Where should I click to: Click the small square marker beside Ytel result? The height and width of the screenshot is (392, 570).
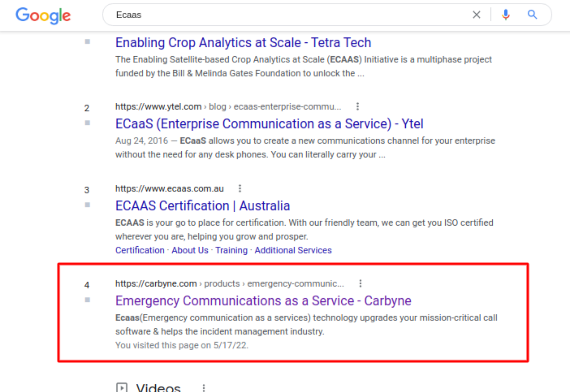87,123
